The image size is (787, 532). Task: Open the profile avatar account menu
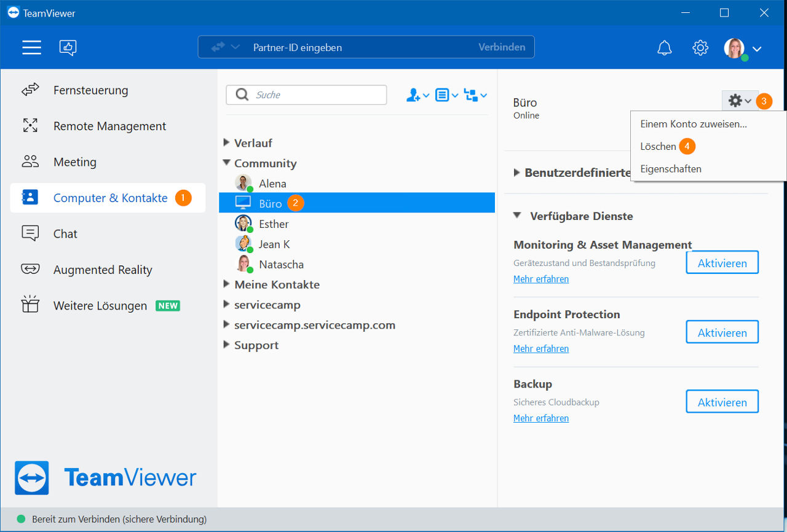point(743,49)
